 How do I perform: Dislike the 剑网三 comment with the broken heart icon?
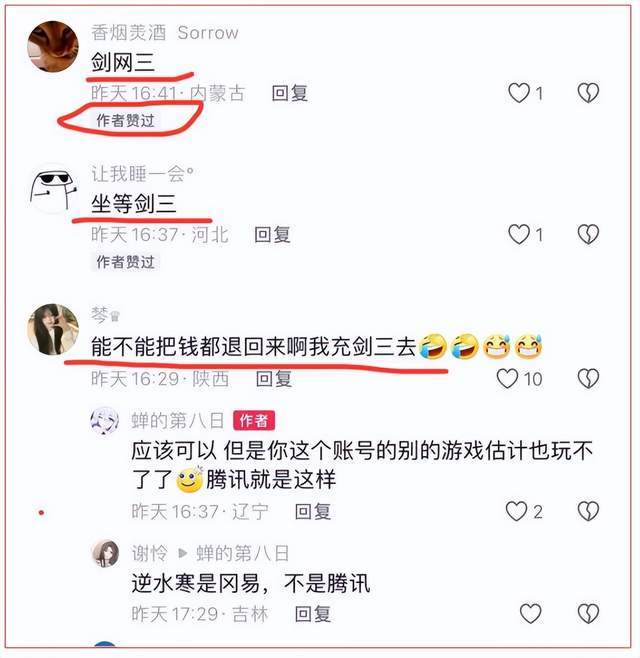pos(588,93)
